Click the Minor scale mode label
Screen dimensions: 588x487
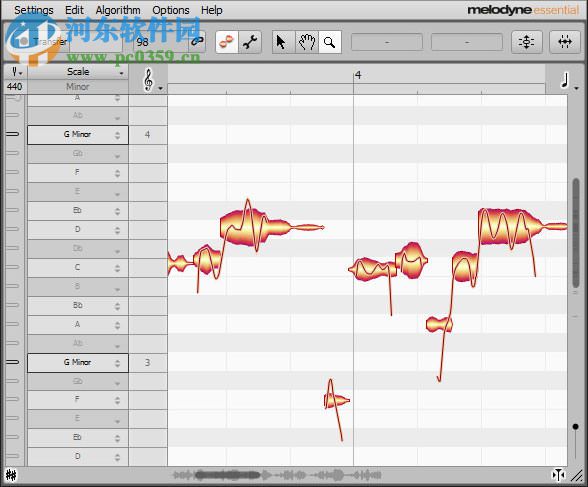coord(78,87)
